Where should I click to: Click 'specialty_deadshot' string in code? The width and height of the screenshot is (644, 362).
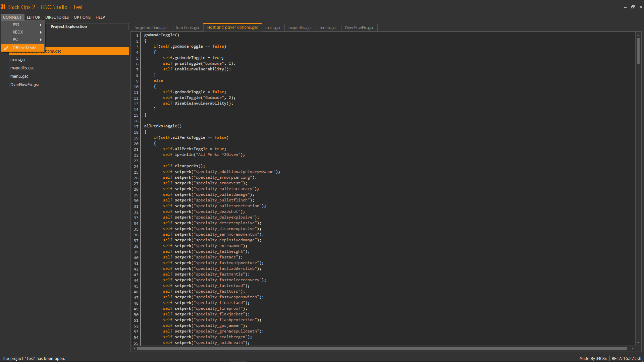pyautogui.click(x=217, y=212)
